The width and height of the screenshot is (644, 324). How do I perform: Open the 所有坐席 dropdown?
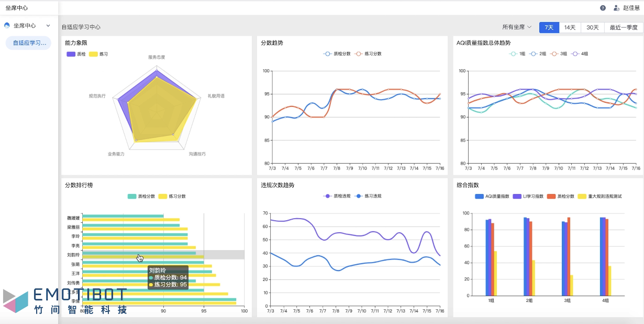(x=516, y=27)
